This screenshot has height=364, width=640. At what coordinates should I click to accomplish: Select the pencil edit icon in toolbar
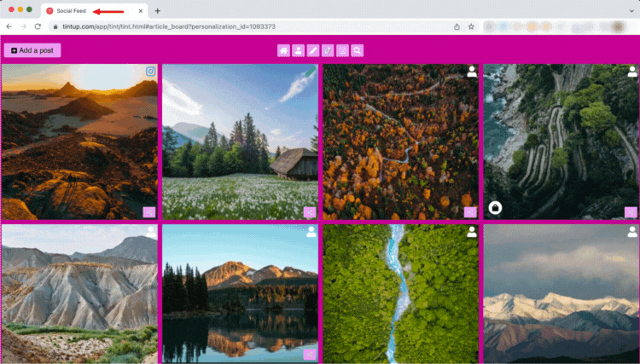point(313,50)
